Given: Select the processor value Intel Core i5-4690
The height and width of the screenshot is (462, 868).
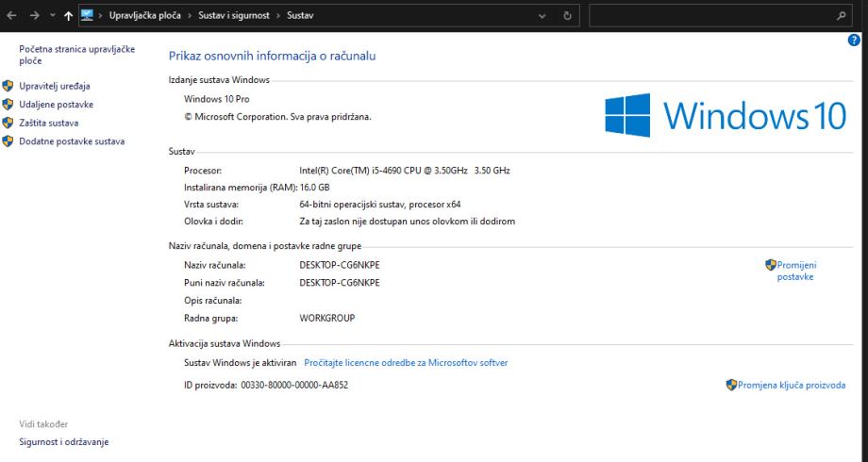Looking at the screenshot, I should (405, 171).
